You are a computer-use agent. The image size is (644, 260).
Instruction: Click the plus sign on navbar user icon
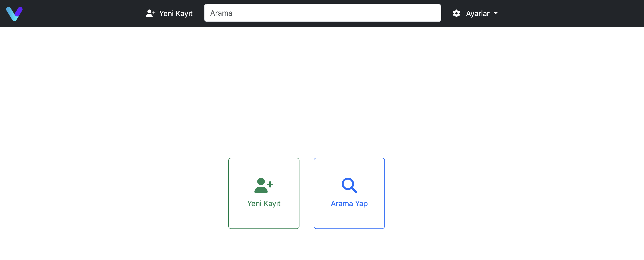(154, 13)
